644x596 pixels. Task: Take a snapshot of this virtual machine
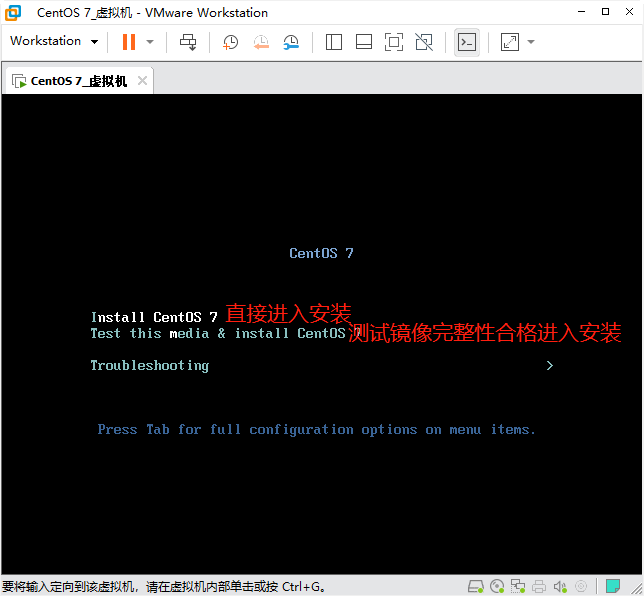point(230,42)
